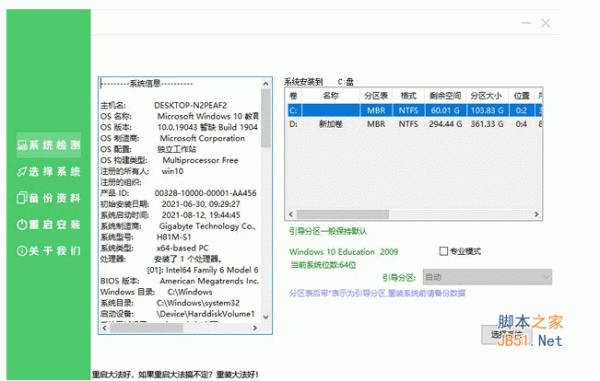Viewport: 600px width, 381px height.
Task: Click the 361.33 G size cell
Action: point(487,124)
